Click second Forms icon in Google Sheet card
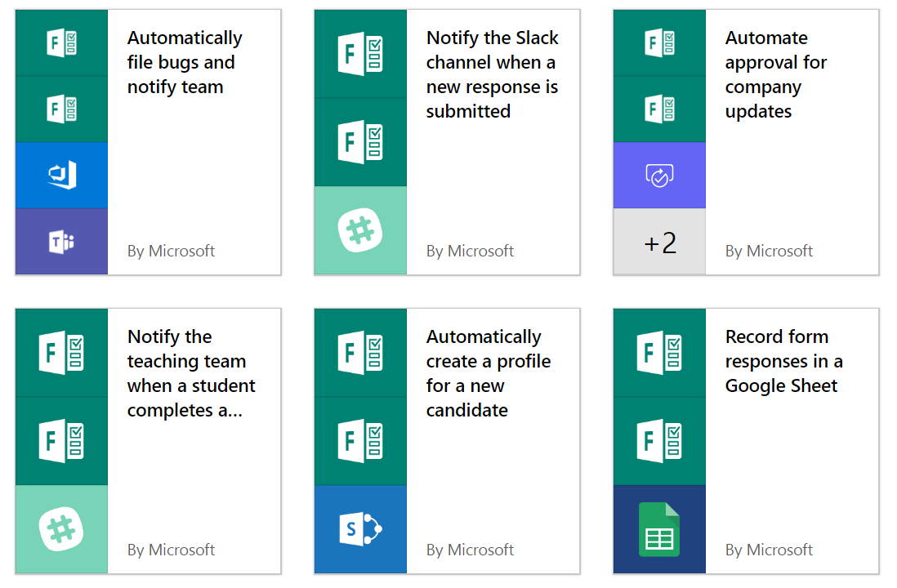This screenshot has height=588, width=897. coord(659,441)
